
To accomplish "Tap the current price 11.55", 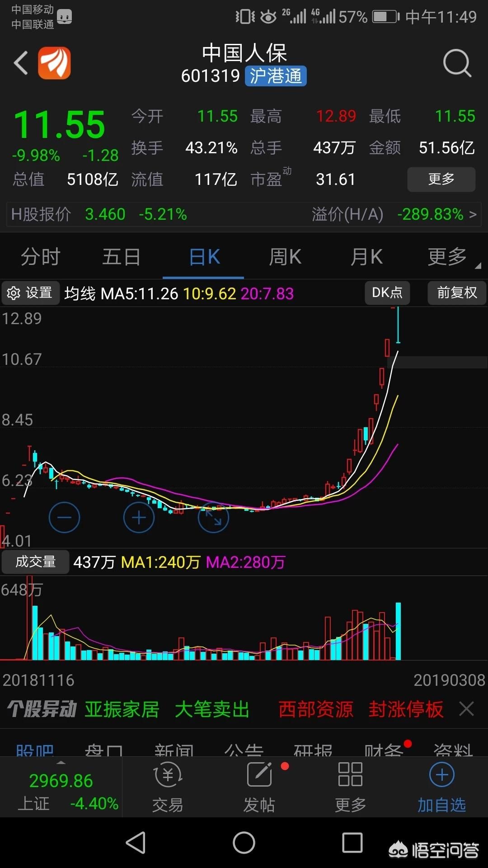I will point(59,125).
